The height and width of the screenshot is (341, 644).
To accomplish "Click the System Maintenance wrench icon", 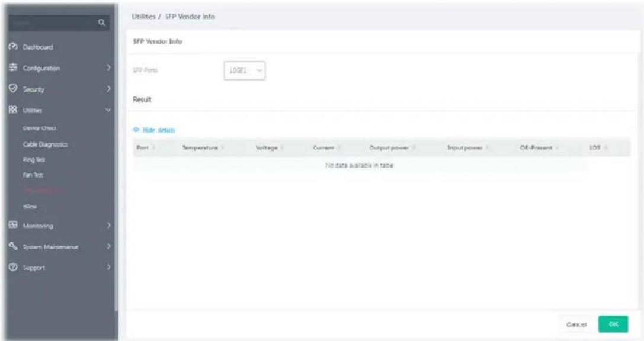I will (x=13, y=246).
